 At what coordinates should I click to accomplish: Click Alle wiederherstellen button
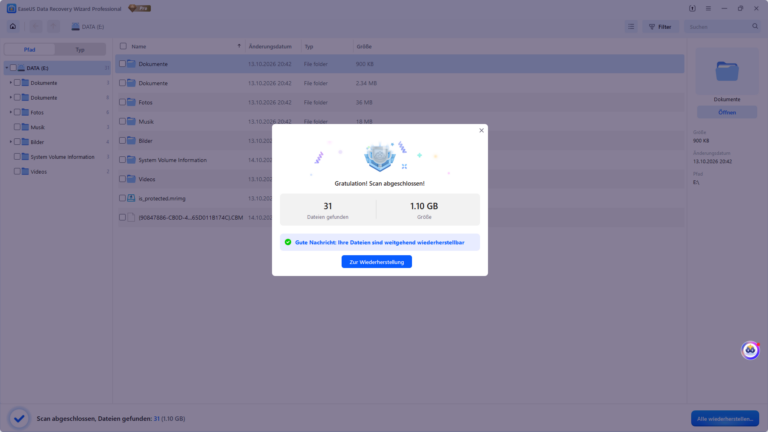pos(725,419)
